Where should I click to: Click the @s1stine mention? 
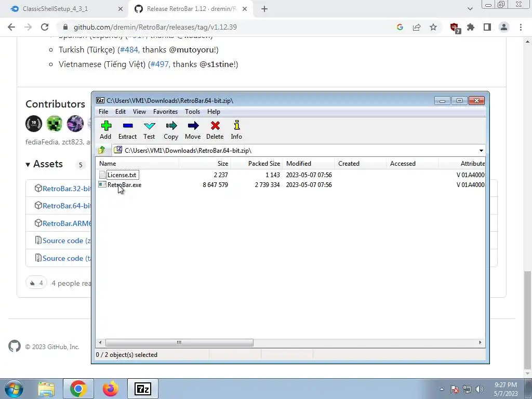coord(217,64)
